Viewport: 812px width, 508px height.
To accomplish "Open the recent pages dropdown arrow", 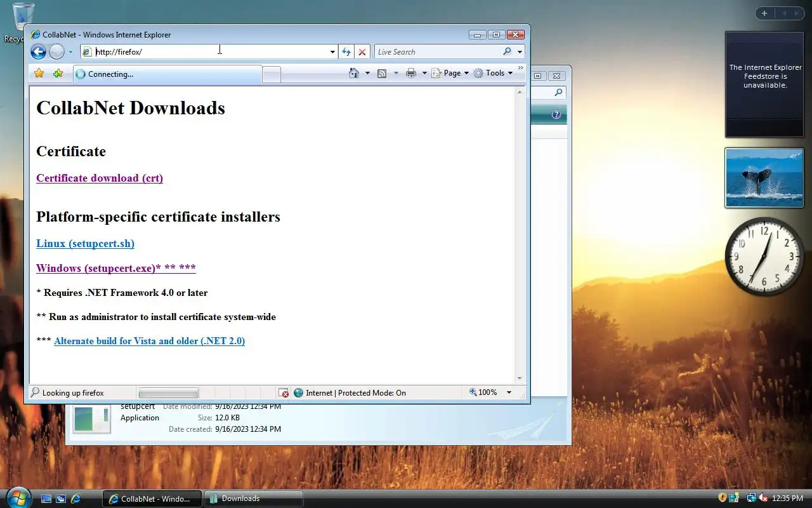I will tap(70, 52).
